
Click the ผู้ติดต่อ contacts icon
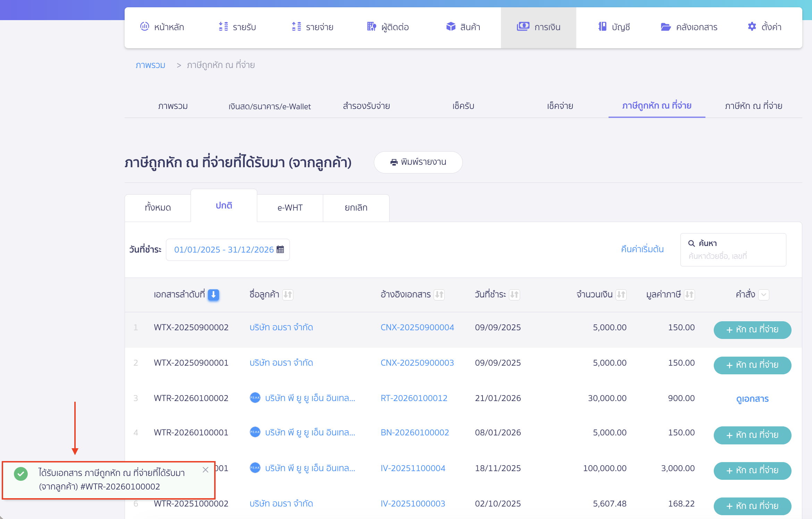tap(371, 27)
